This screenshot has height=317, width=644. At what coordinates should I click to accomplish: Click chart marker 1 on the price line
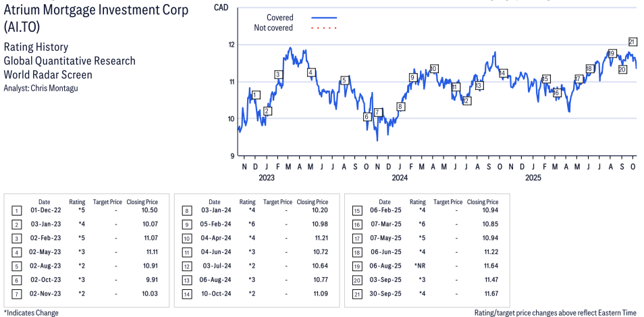(x=256, y=95)
